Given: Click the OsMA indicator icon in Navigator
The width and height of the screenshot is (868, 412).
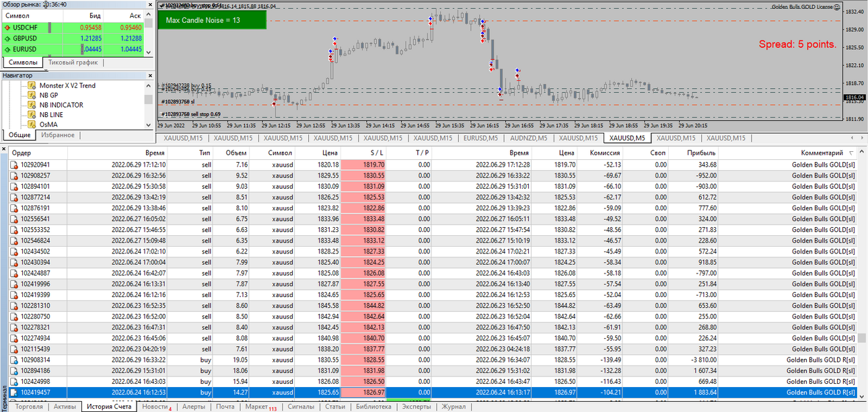Looking at the screenshot, I should pyautogui.click(x=32, y=124).
